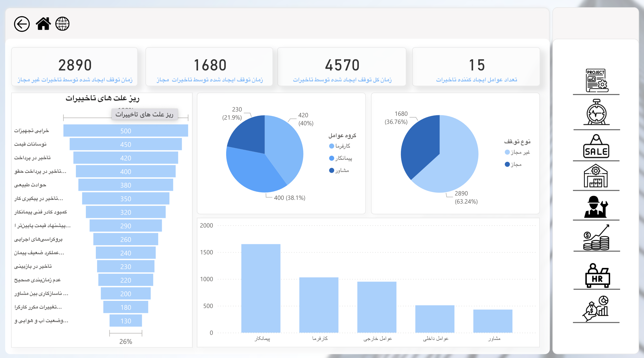The height and width of the screenshot is (358, 644).
Task: Click the پیمانکار legend swatch in pie
Action: 332,158
